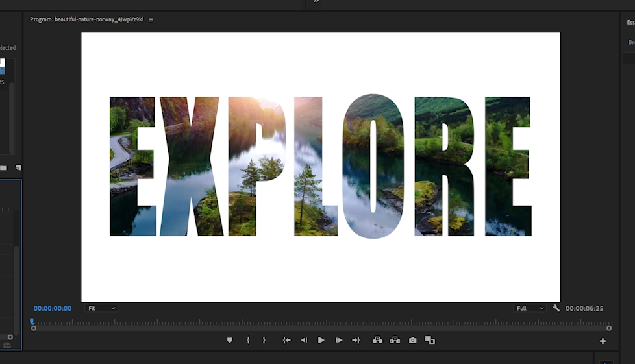Image resolution: width=635 pixels, height=364 pixels.
Task: Click left handle of zoom scroll bar
Action: [34, 328]
